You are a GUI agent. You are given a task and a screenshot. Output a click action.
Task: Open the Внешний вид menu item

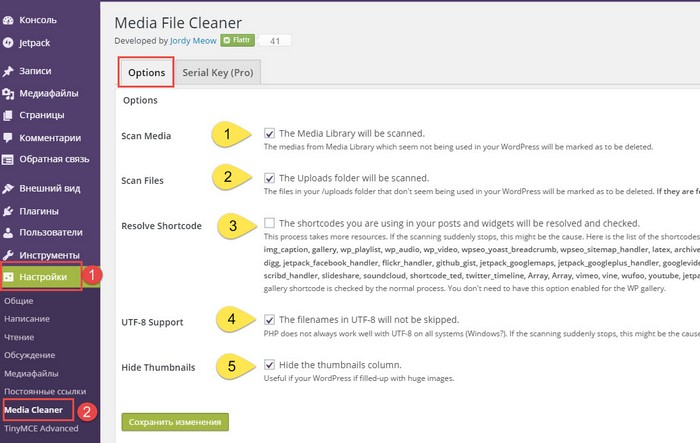(50, 188)
